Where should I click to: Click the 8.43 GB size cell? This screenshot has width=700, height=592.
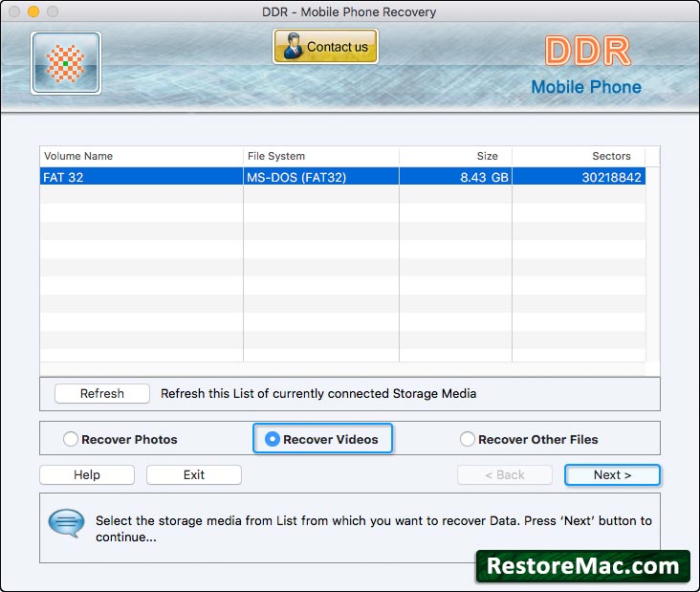(455, 177)
